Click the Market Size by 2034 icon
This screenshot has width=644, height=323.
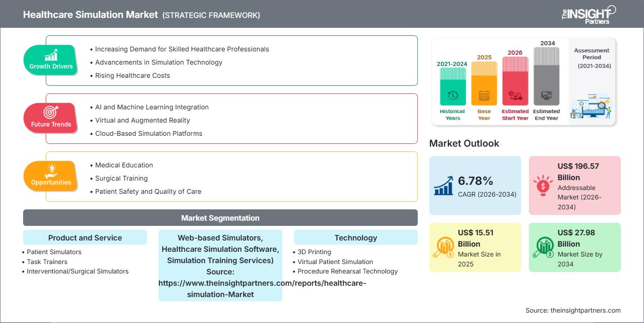click(x=543, y=248)
